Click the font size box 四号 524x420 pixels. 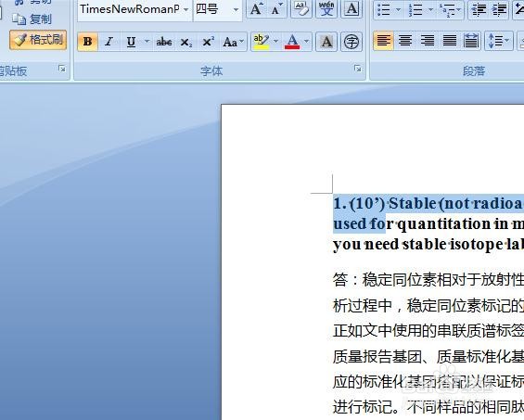pos(211,9)
